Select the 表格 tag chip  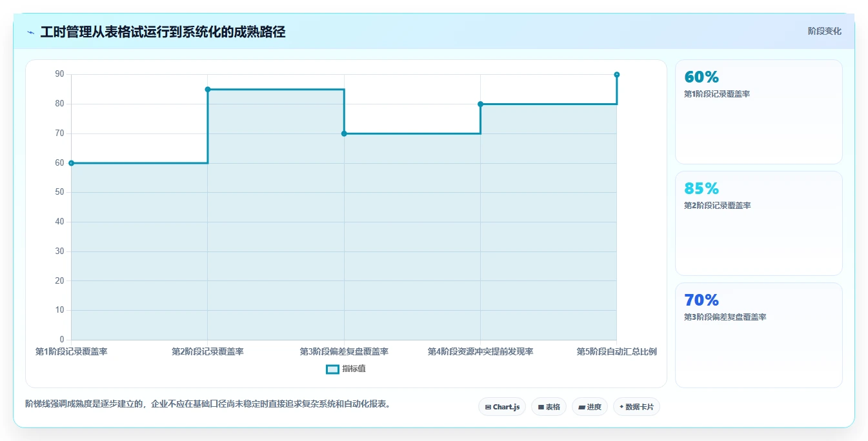click(x=549, y=407)
